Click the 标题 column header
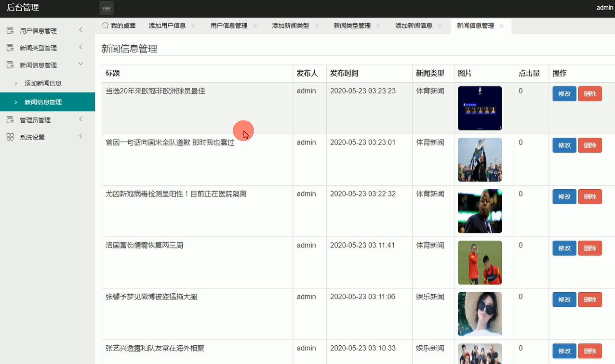615x364 pixels. (113, 73)
